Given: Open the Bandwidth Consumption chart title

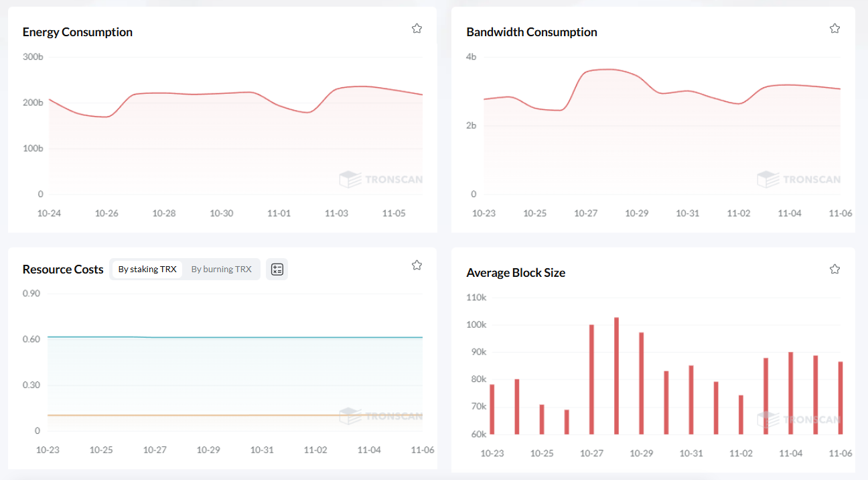Looking at the screenshot, I should pos(531,32).
